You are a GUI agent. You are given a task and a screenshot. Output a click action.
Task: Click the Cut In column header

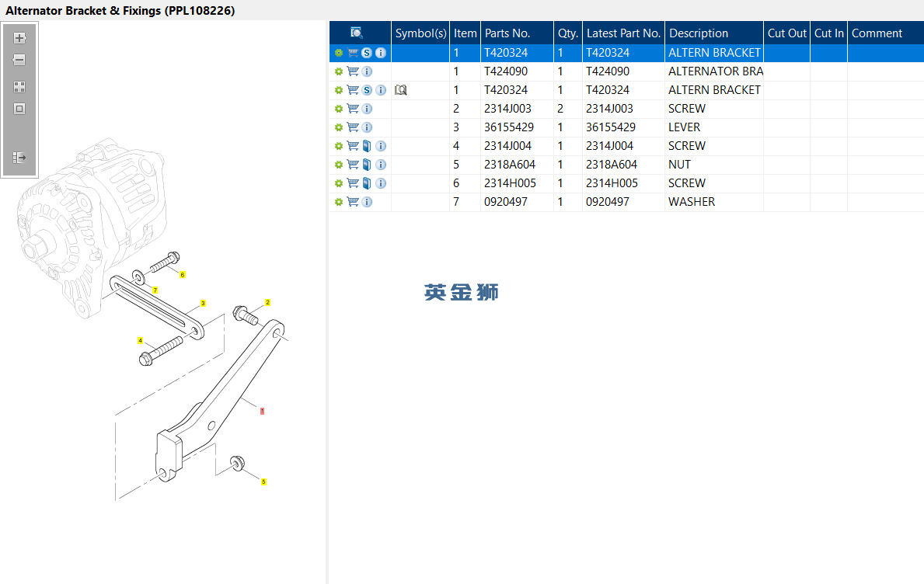[829, 33]
